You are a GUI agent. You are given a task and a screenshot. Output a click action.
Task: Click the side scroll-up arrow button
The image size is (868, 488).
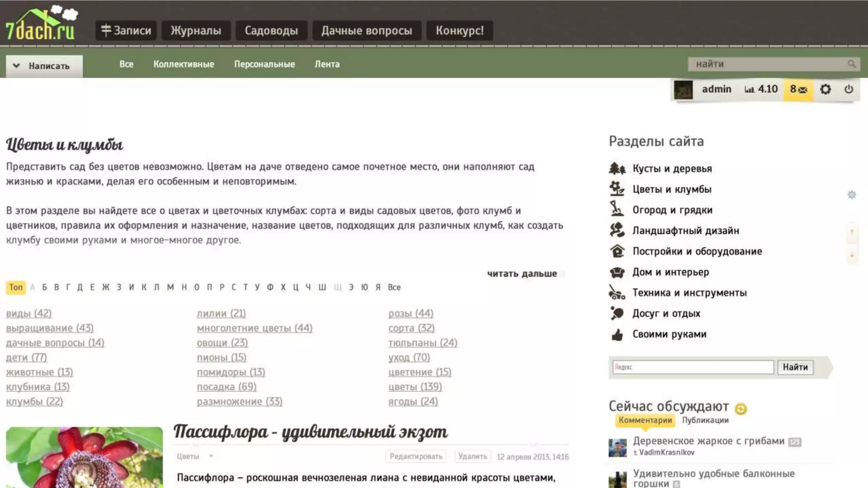851,232
